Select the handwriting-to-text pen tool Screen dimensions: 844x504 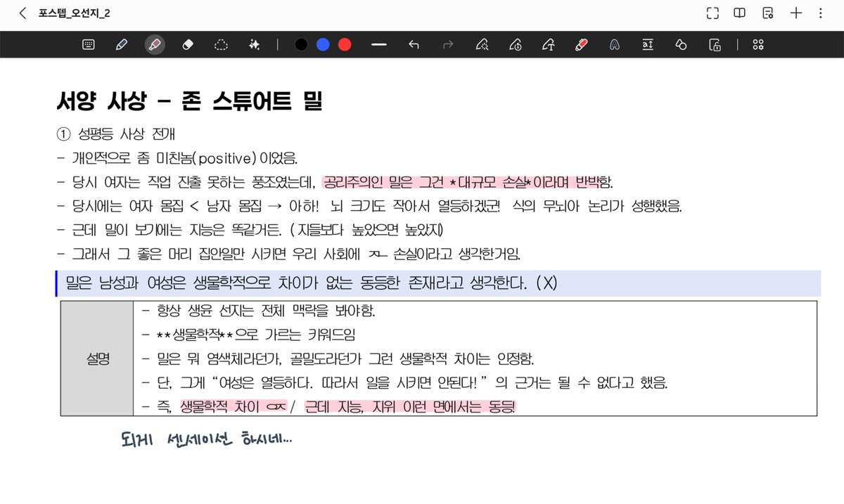coord(548,45)
